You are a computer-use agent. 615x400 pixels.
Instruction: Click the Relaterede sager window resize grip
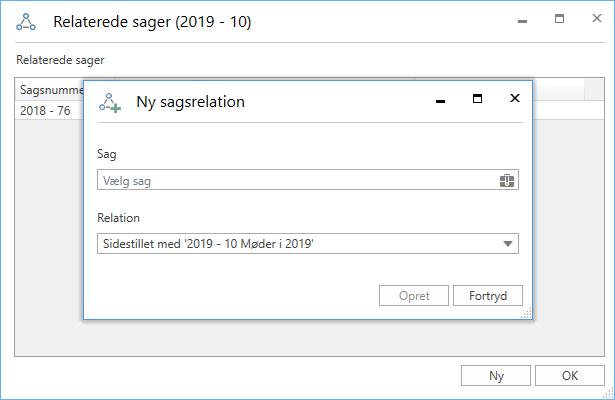[609, 394]
